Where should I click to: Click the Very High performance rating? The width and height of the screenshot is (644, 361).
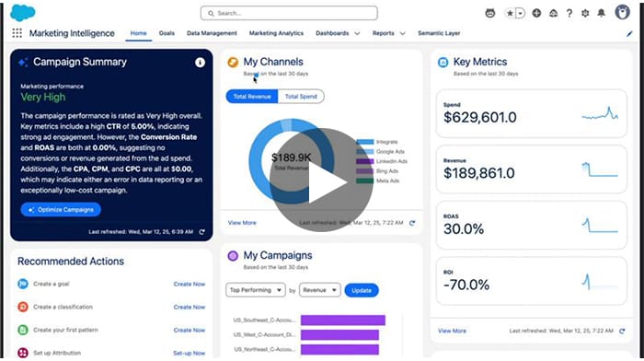(x=43, y=97)
